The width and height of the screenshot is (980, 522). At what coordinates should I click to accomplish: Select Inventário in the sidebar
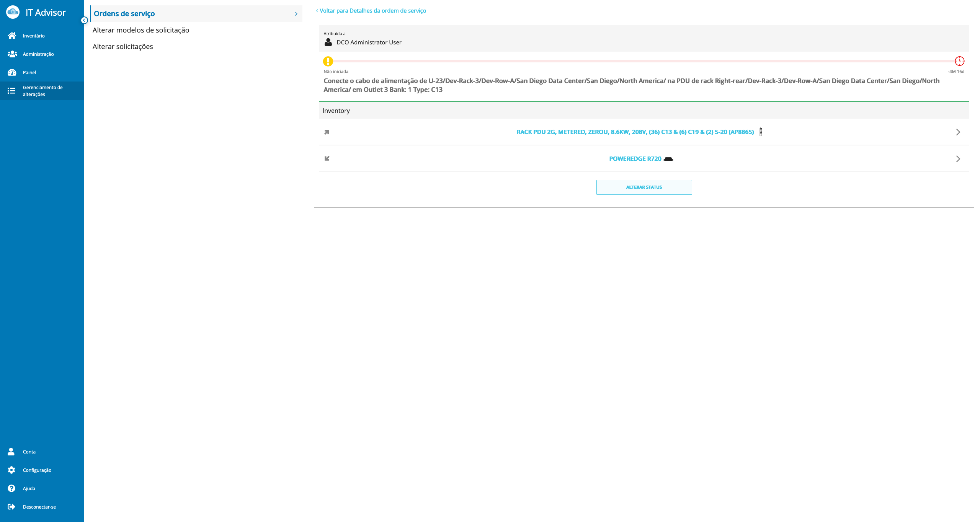(x=34, y=36)
